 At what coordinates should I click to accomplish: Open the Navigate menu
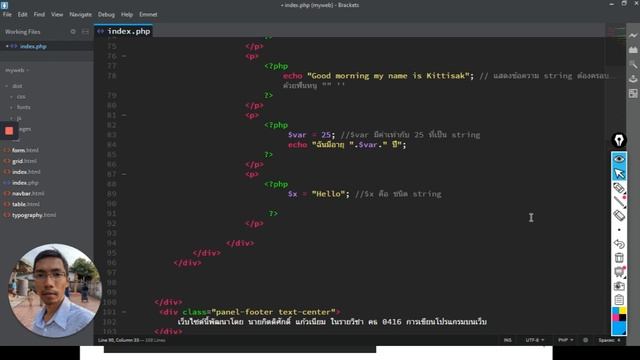point(80,14)
